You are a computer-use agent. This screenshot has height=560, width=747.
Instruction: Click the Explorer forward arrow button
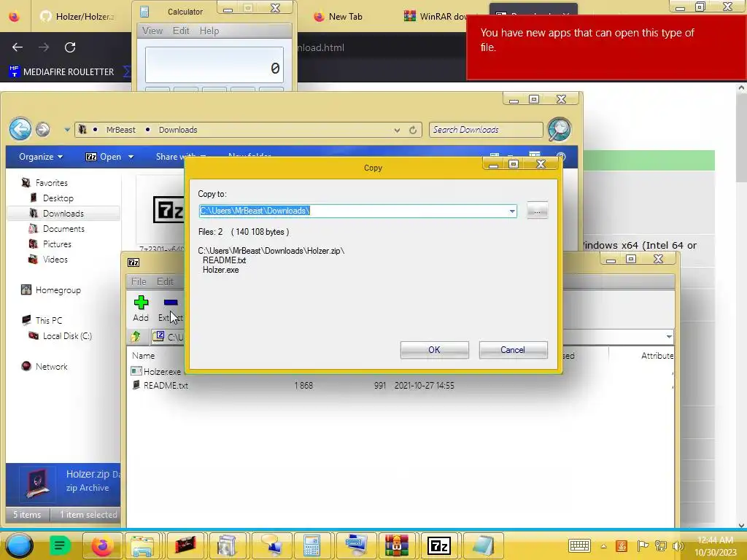(x=43, y=130)
